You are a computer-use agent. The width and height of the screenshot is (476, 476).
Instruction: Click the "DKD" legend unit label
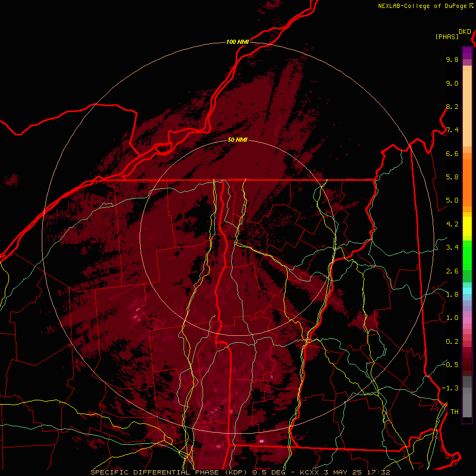[x=465, y=32]
